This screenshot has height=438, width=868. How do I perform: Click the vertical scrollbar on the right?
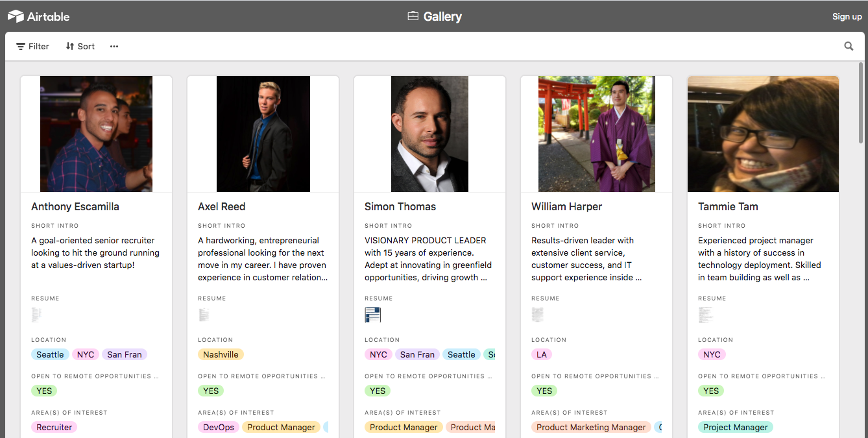(861, 104)
